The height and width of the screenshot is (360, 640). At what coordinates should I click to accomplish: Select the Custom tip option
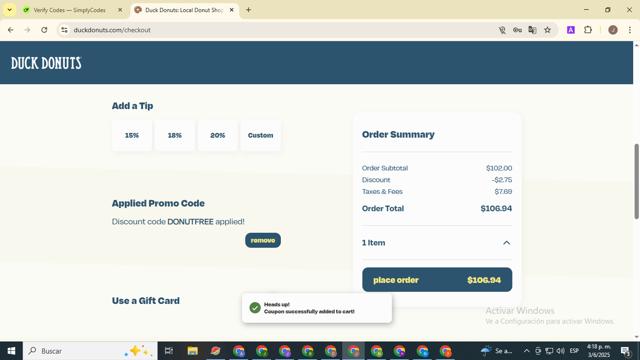click(x=260, y=135)
